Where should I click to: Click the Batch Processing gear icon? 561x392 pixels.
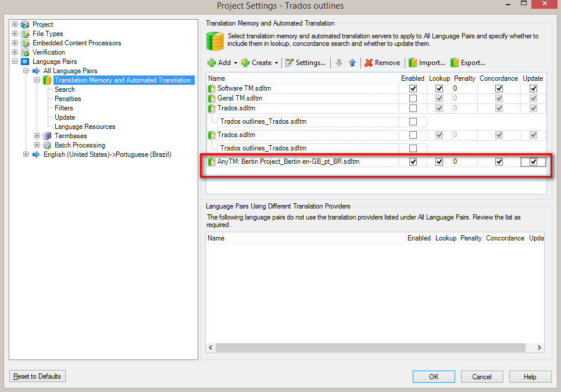(x=47, y=145)
